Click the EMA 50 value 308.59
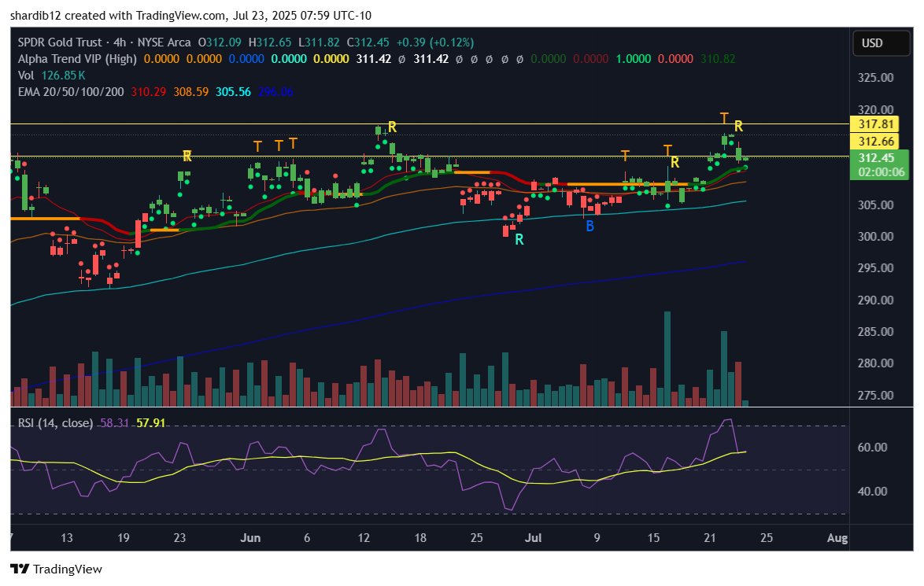Screen dimensions: 924x586 [x=191, y=92]
